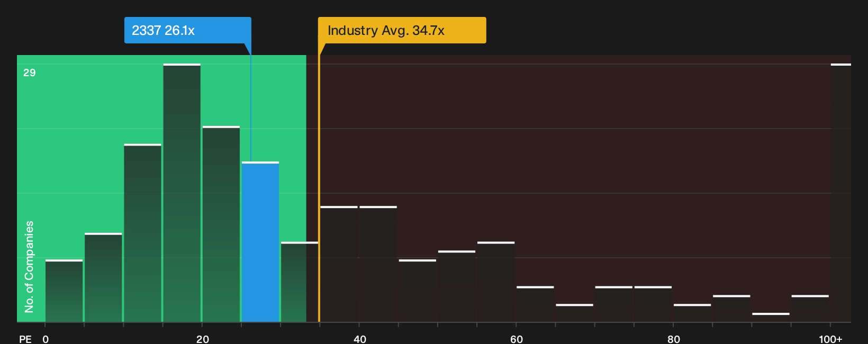
Task: Click the bar for PE 60-65
Action: (535, 304)
